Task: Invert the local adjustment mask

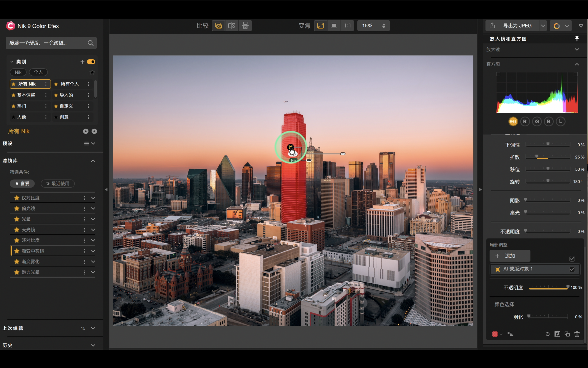Action: pyautogui.click(x=557, y=334)
